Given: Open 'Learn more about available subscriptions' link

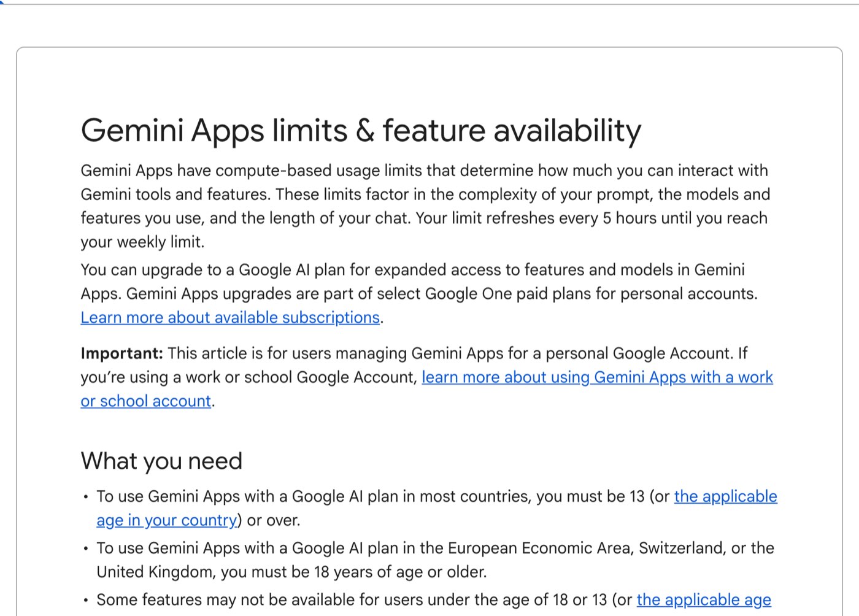Looking at the screenshot, I should tap(230, 318).
